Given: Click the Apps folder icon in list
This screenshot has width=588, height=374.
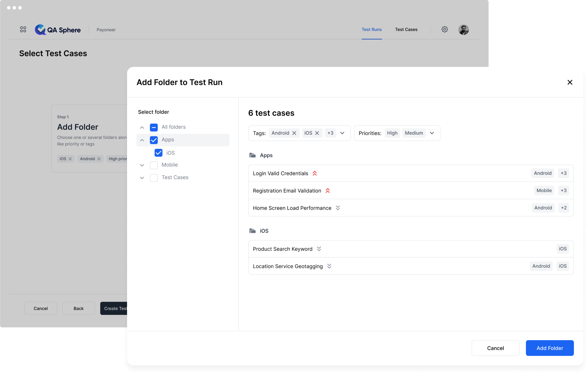Looking at the screenshot, I should tap(252, 155).
